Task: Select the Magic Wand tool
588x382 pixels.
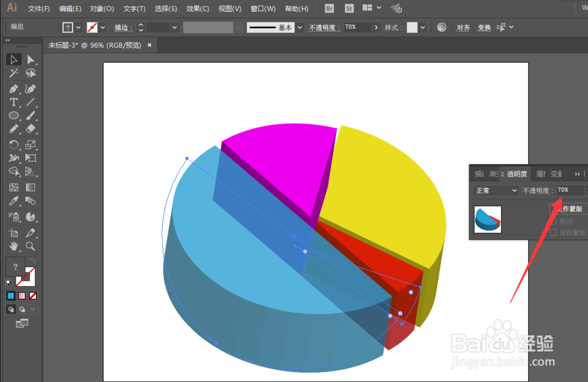Action: [x=14, y=73]
